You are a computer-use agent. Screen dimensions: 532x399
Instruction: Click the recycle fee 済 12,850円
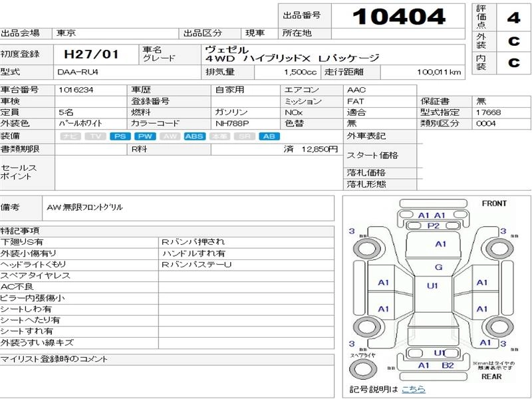tap(311, 149)
